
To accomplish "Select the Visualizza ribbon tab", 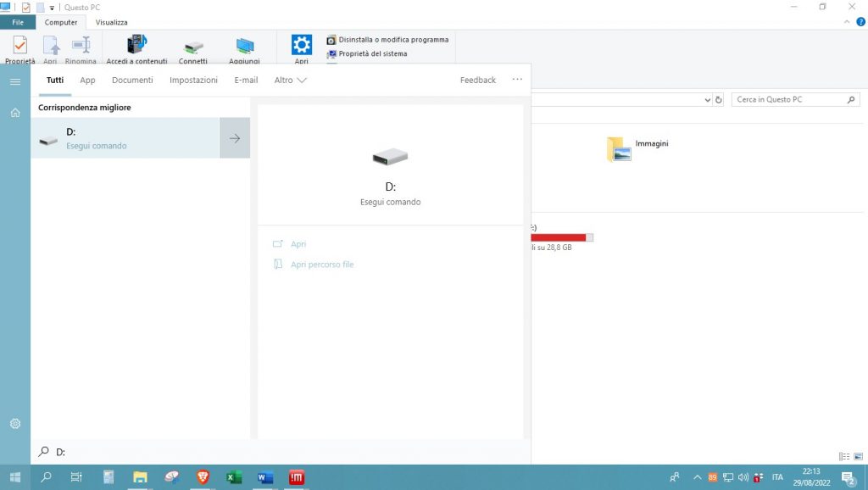I will click(111, 22).
